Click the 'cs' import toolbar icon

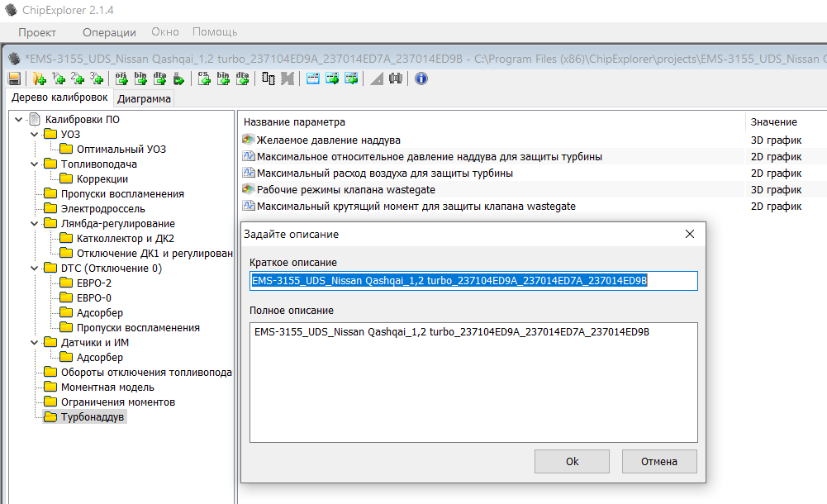click(x=204, y=78)
